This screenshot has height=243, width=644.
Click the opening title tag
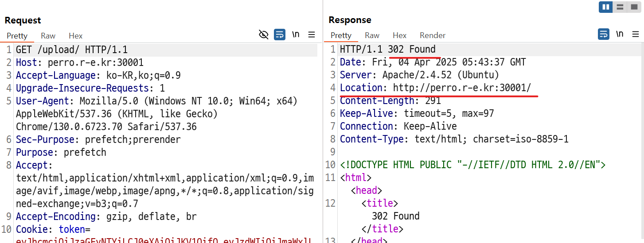(x=380, y=203)
